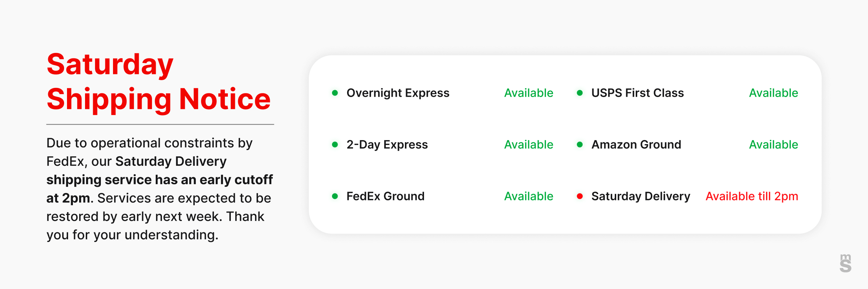Click Available status next to Amazon Ground
The image size is (868, 289).
[x=773, y=144]
